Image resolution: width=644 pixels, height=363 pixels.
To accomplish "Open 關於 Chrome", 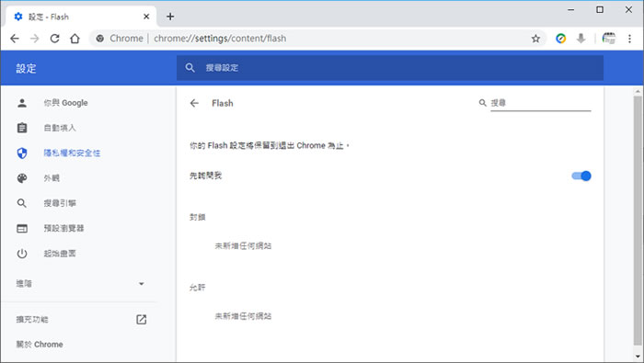I will [x=40, y=345].
